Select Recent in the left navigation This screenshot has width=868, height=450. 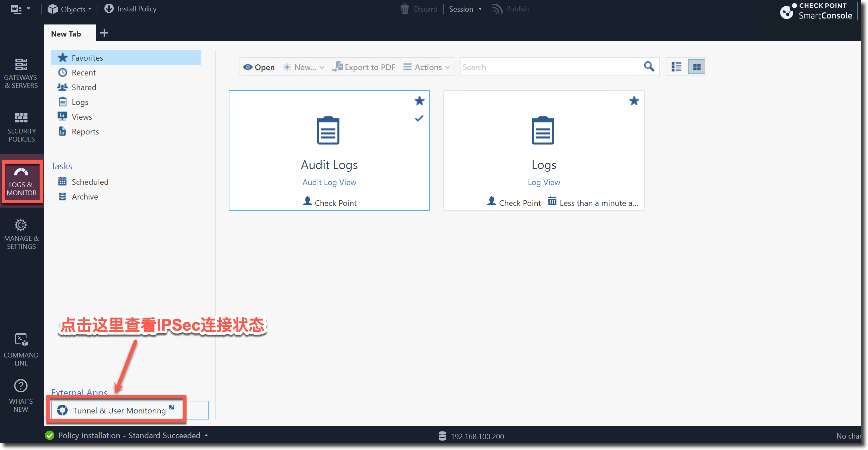[84, 72]
